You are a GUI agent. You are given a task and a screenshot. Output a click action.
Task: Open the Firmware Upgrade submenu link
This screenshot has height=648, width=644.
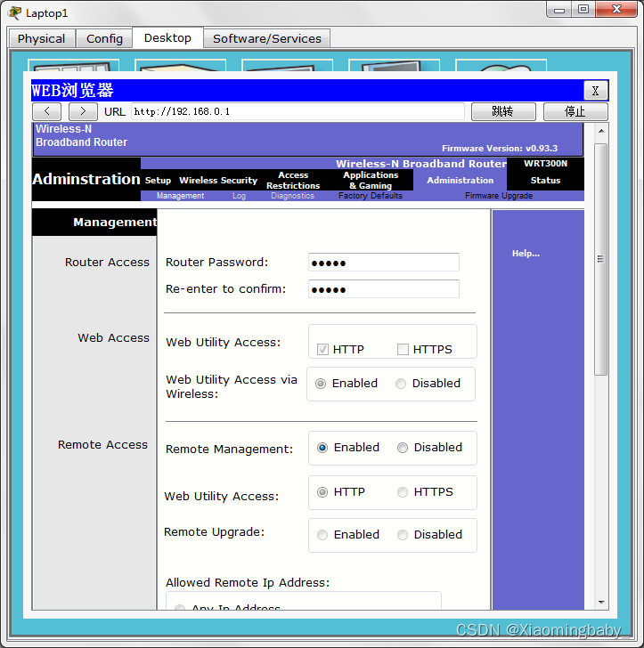499,196
